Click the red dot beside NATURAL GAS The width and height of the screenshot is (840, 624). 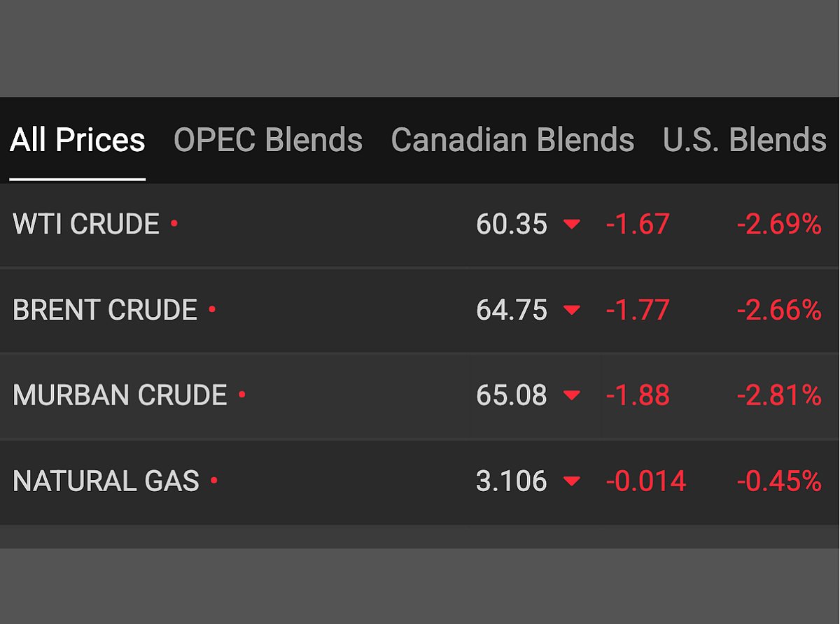[214, 481]
